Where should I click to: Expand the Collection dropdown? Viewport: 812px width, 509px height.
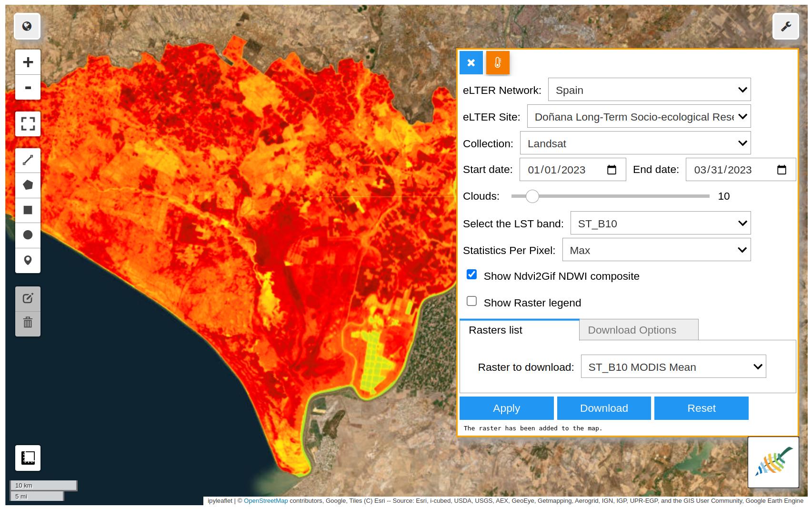pyautogui.click(x=635, y=143)
